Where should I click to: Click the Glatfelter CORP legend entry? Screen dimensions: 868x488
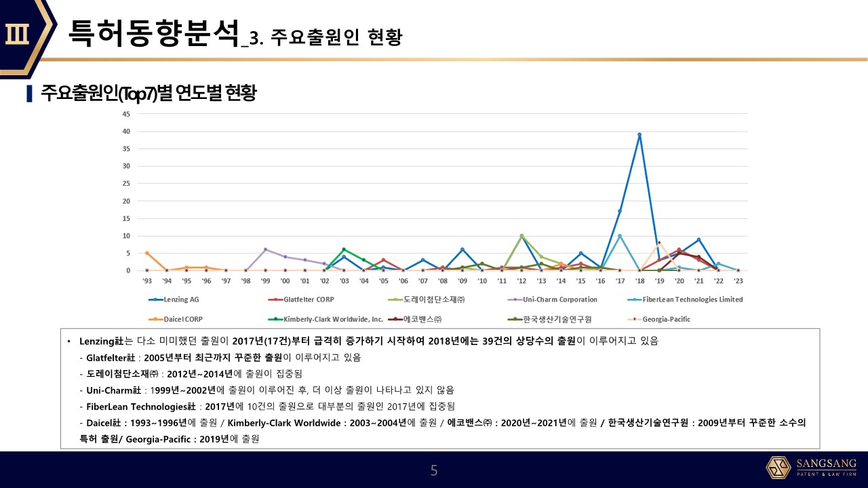(x=301, y=300)
